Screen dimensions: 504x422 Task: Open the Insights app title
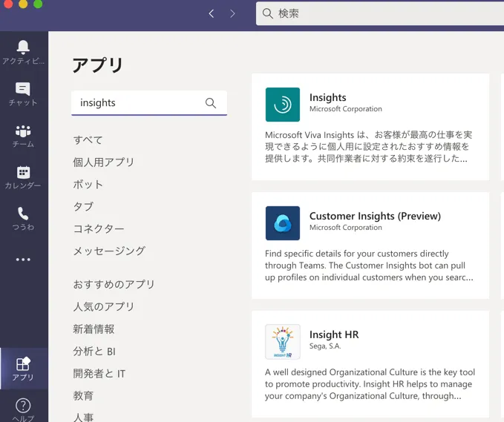point(327,97)
